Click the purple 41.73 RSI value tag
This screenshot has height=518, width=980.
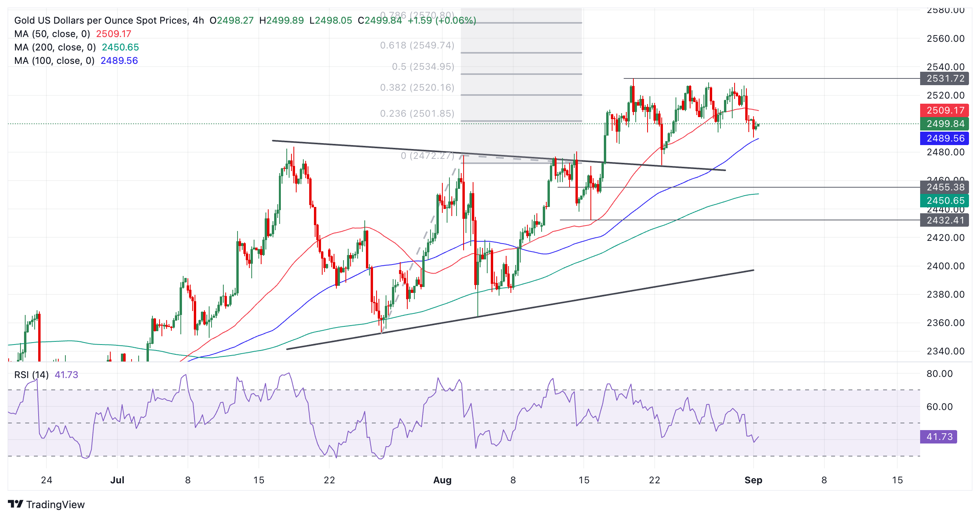click(938, 437)
